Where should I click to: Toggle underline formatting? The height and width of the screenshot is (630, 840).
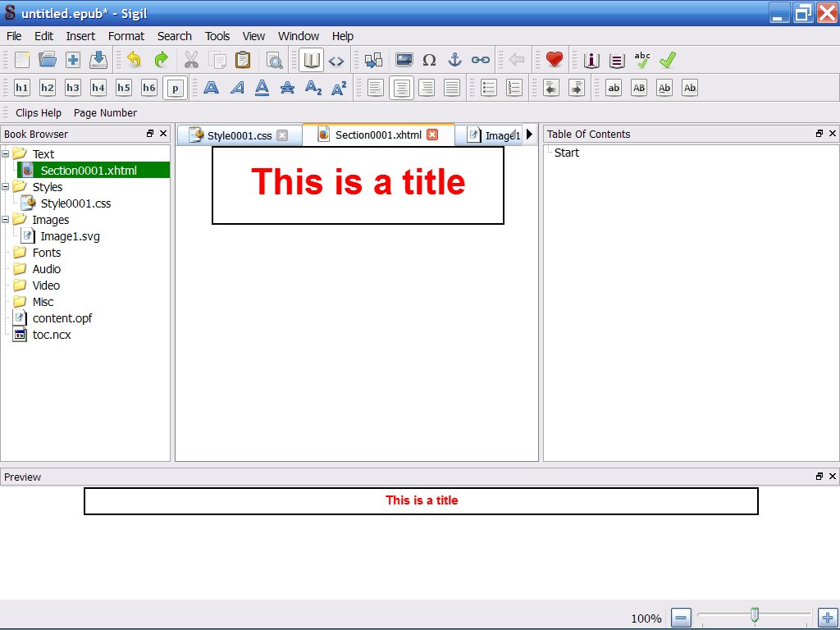pos(262,88)
